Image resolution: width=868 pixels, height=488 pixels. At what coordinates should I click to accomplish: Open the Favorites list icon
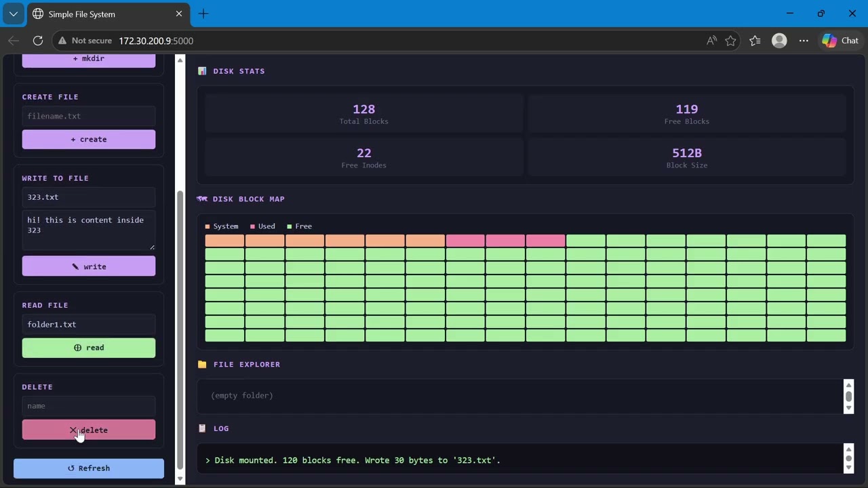755,41
